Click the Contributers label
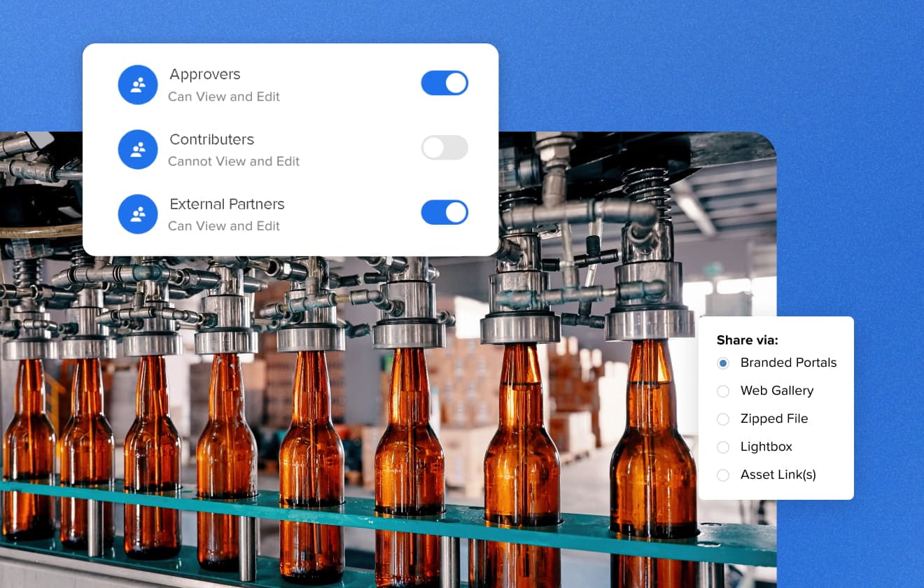The width and height of the screenshot is (924, 588). pyautogui.click(x=211, y=139)
